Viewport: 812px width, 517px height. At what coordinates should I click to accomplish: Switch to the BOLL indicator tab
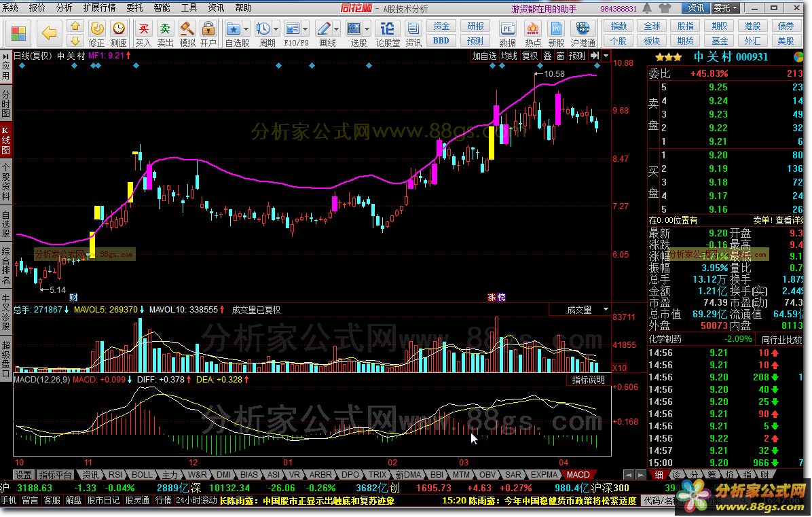[141, 474]
